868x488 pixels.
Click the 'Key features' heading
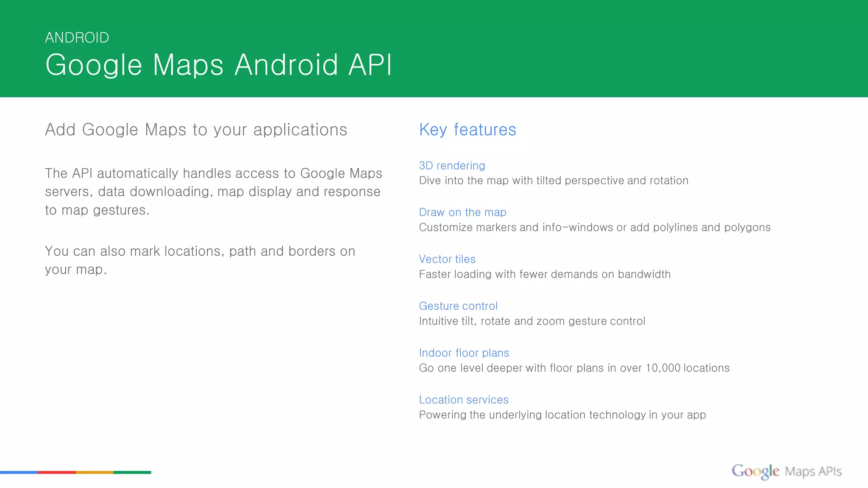click(467, 130)
